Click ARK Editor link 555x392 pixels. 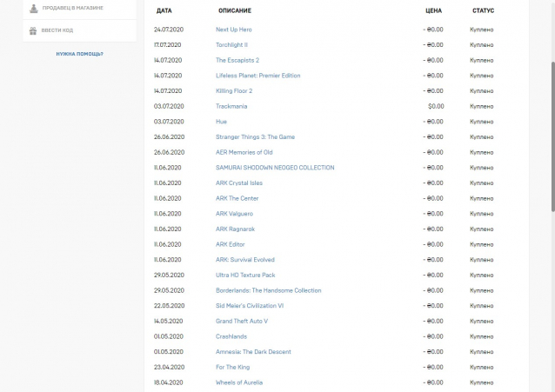click(x=230, y=244)
